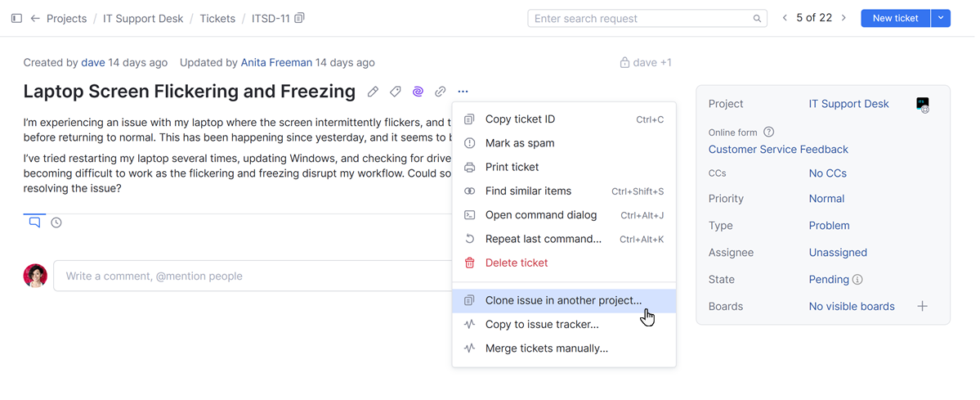This screenshot has height=400, width=980.
Task: Go to the next ticket chevron
Action: (844, 18)
